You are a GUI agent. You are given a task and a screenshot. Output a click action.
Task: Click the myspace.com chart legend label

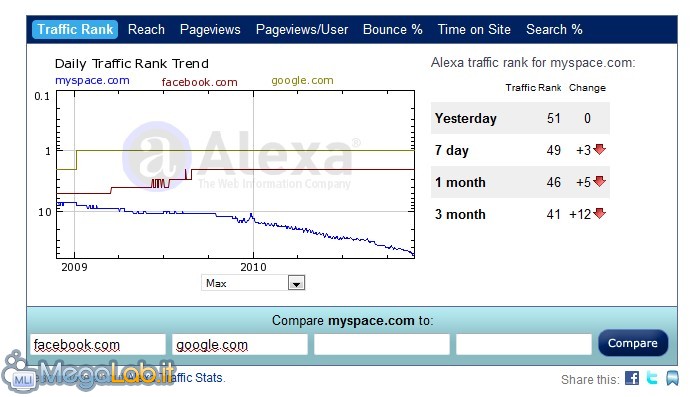pyautogui.click(x=92, y=81)
